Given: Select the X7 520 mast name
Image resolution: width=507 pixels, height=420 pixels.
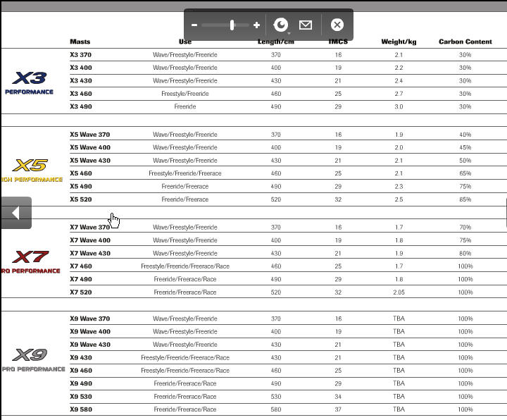Looking at the screenshot, I should click(80, 292).
